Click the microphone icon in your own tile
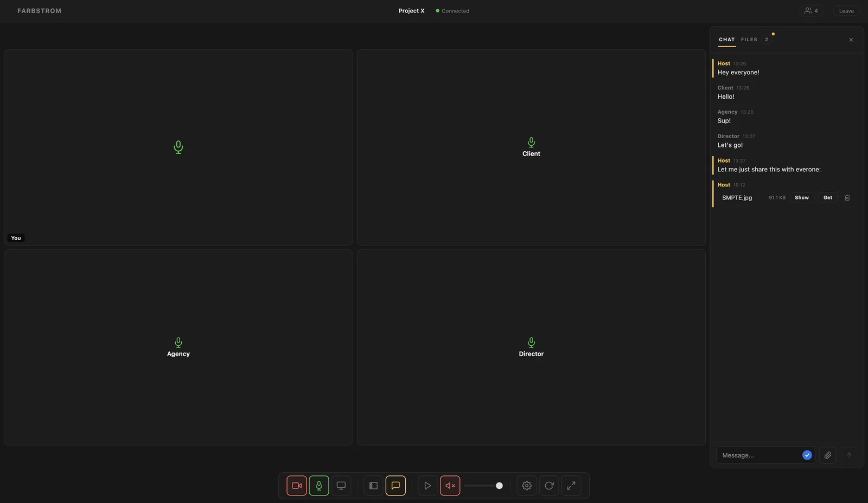Screen dimensions: 868x503 point(178,147)
